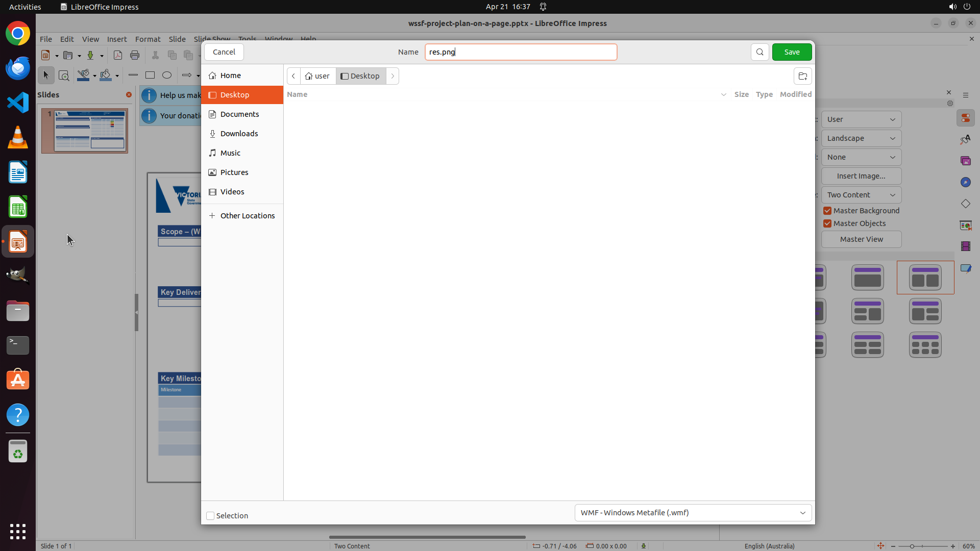Image resolution: width=980 pixels, height=551 pixels.
Task: Uncheck Master Objects option
Action: coord(827,223)
